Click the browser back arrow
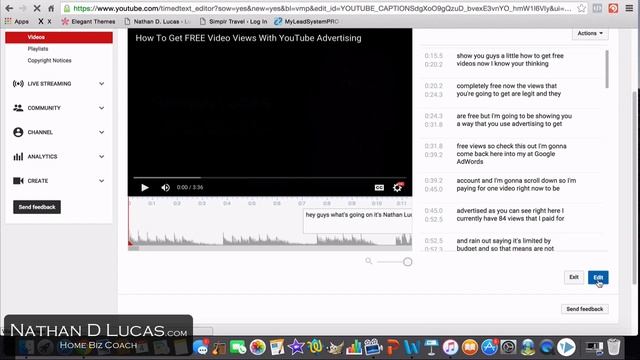The width and height of the screenshot is (640, 360). pos(9,8)
